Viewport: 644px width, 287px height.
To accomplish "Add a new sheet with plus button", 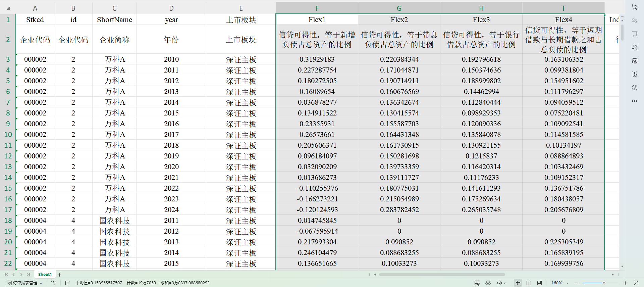I will coord(60,275).
